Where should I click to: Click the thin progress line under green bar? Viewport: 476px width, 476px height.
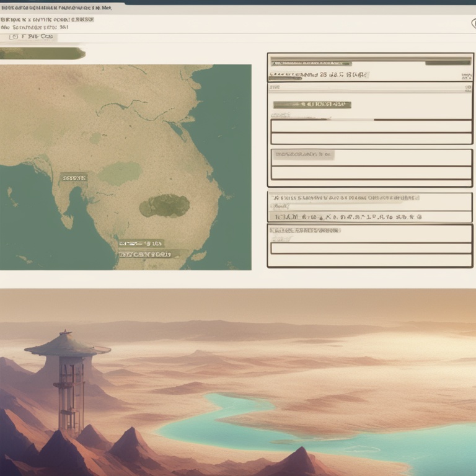[x=322, y=119]
